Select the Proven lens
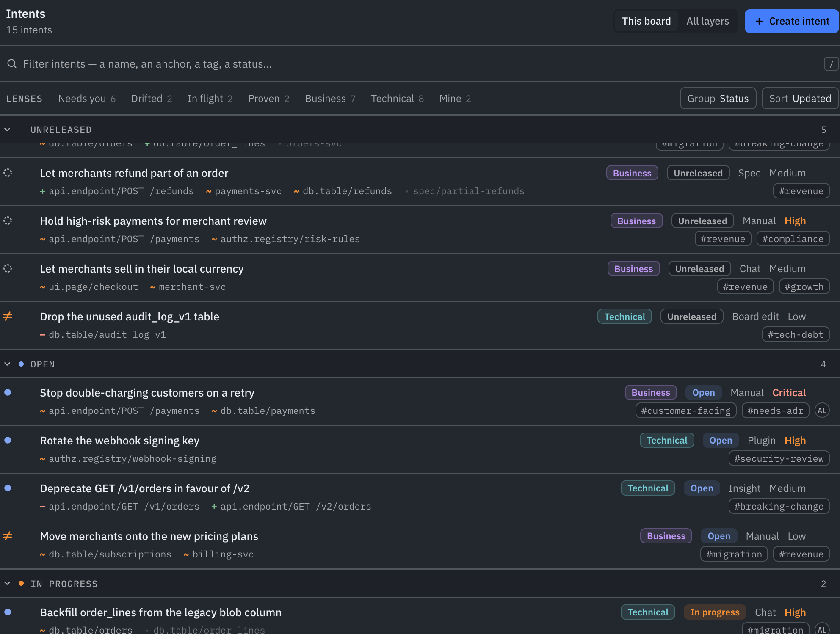Screen dimensions: 840x634 coord(269,99)
